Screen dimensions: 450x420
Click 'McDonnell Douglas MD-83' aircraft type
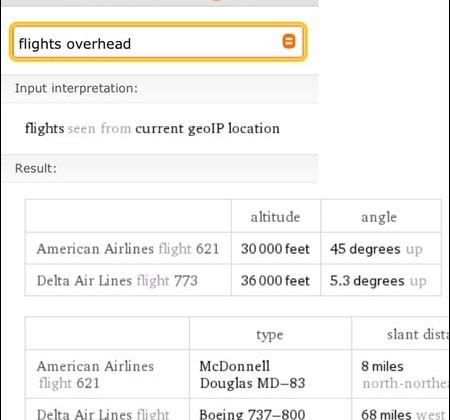(252, 375)
